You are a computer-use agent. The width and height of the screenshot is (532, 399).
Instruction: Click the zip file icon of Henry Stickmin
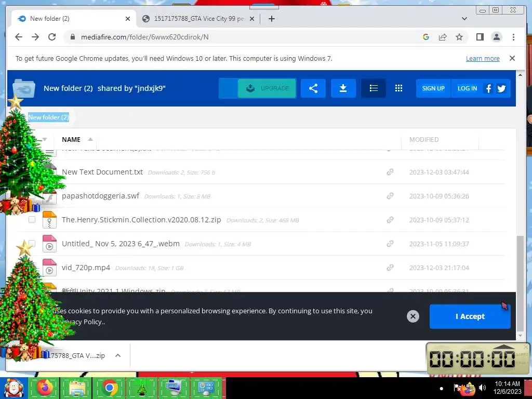(49, 220)
